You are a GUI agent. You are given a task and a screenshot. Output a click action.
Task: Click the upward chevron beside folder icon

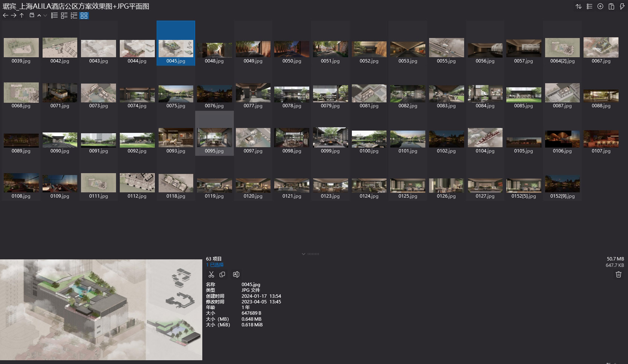pos(39,15)
